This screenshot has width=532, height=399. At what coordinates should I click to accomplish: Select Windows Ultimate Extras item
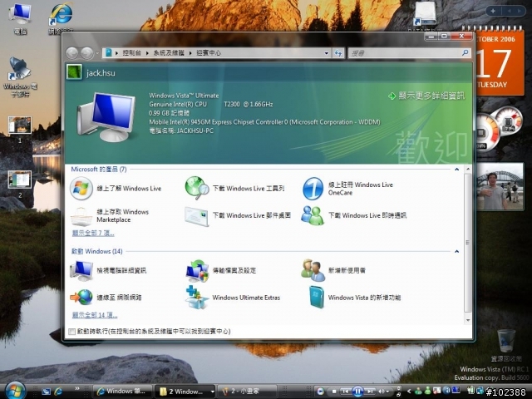pyautogui.click(x=233, y=298)
